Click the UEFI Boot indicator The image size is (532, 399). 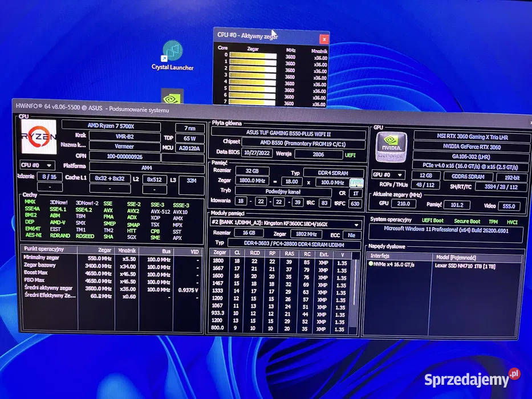tap(433, 221)
